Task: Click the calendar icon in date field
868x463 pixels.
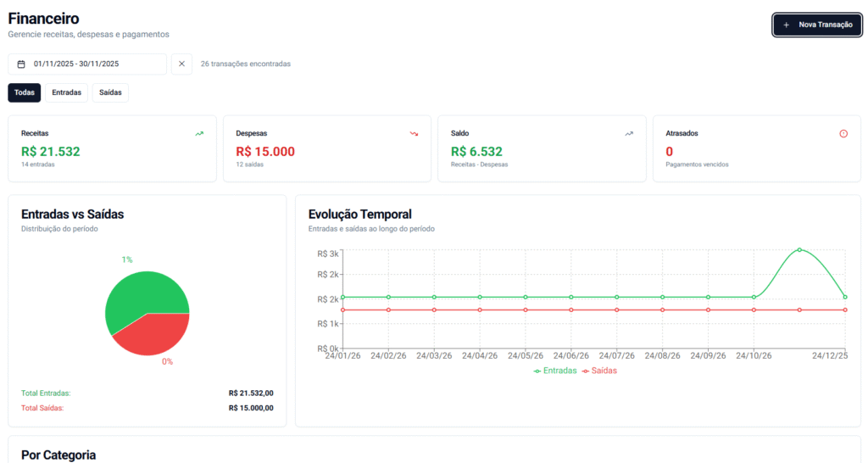Action: pyautogui.click(x=21, y=64)
